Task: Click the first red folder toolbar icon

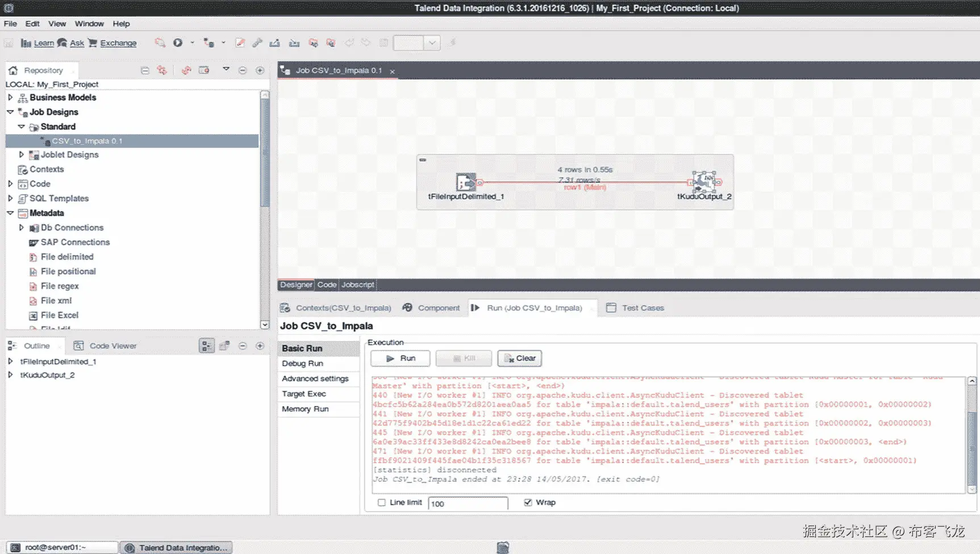Action: coord(313,43)
